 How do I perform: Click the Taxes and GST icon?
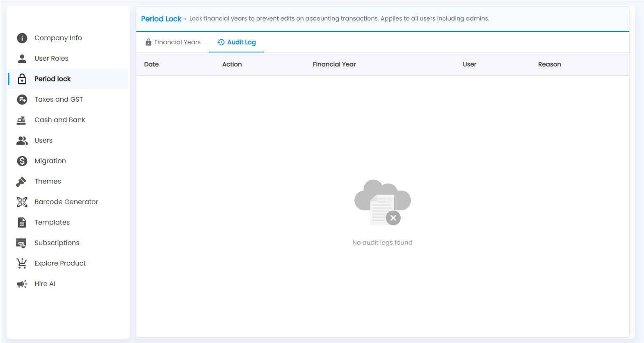coord(22,100)
